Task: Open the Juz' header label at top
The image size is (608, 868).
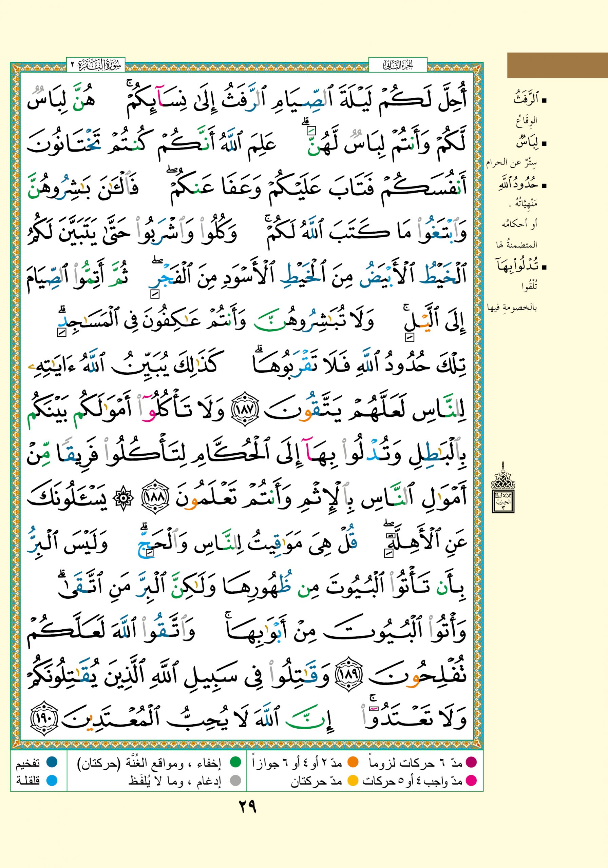Action: [x=398, y=65]
